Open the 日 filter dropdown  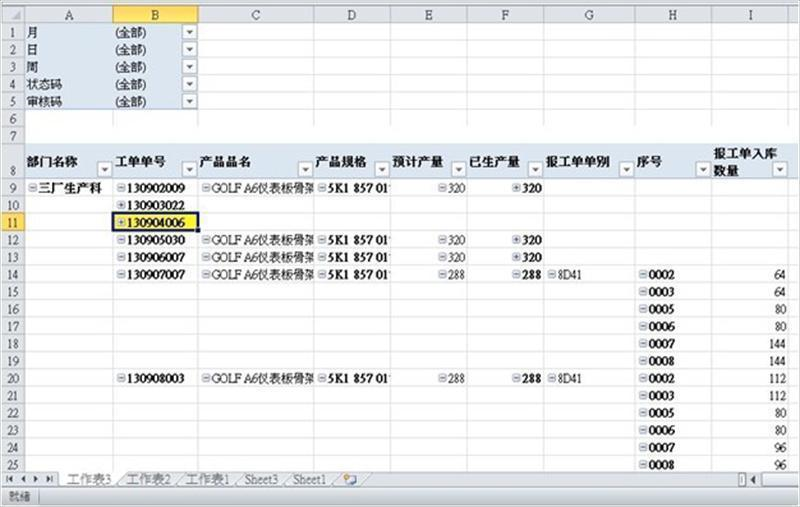[189, 49]
